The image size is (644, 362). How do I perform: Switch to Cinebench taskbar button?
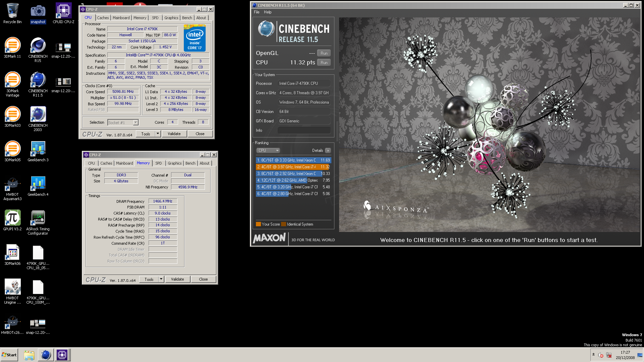[46, 355]
